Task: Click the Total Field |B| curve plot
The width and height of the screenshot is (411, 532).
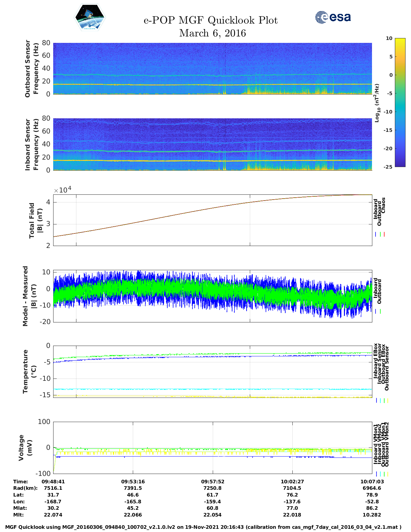Action: pos(212,220)
